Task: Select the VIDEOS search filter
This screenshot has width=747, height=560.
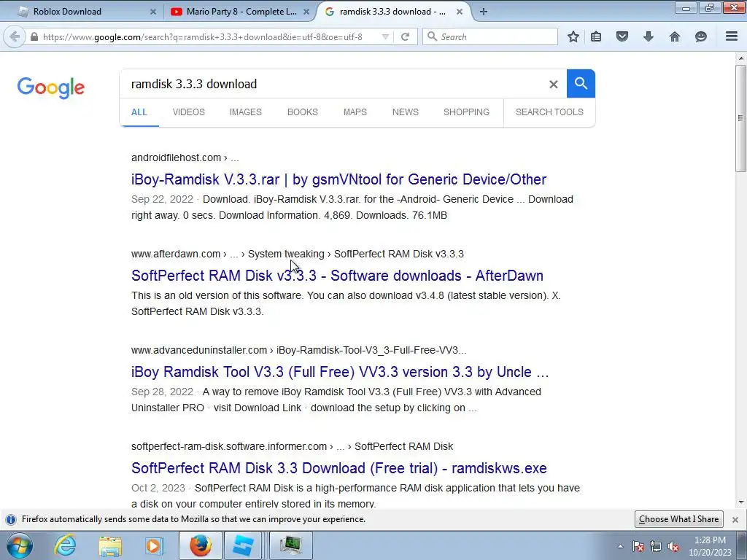Action: click(x=189, y=112)
